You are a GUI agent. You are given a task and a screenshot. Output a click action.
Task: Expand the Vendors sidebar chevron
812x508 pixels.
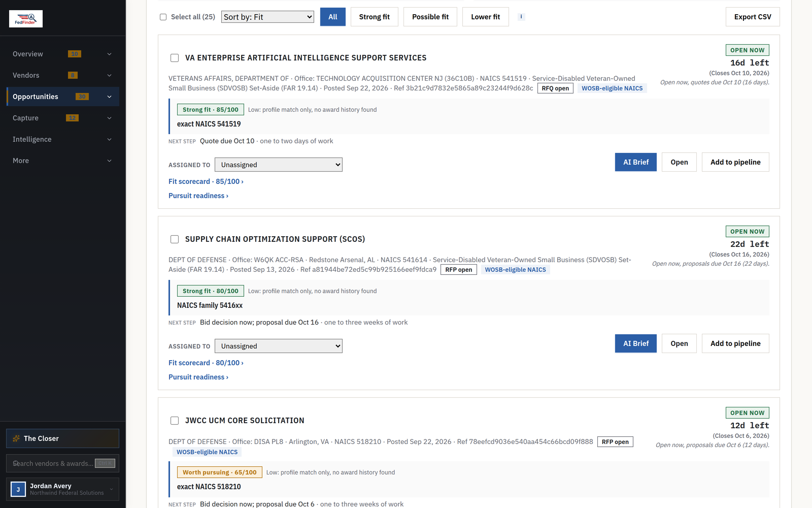pyautogui.click(x=109, y=75)
